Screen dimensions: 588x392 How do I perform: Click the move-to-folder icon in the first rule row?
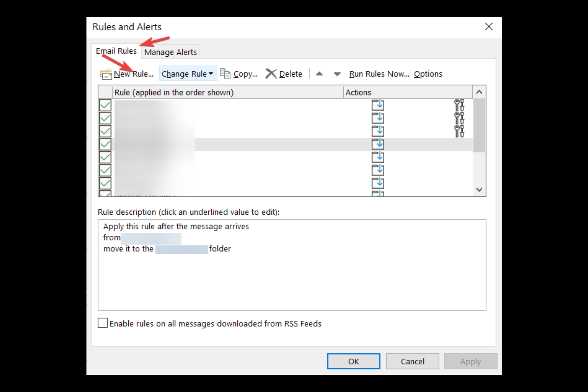(x=378, y=105)
